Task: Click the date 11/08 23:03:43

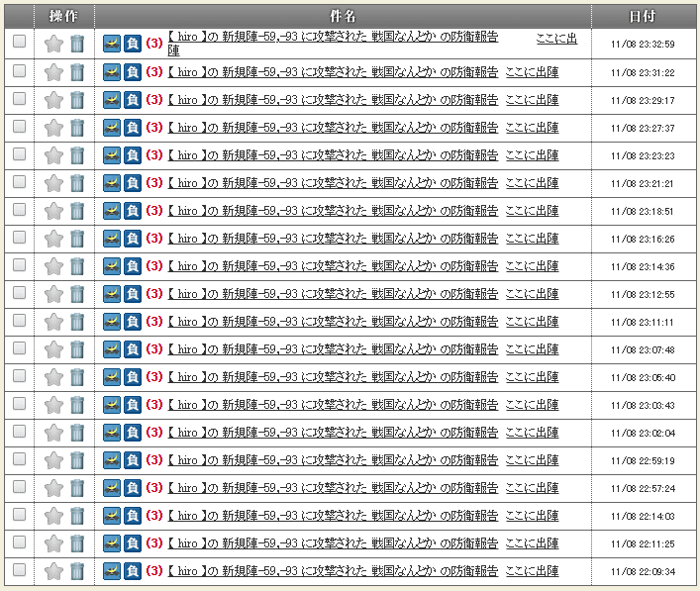Action: [643, 405]
